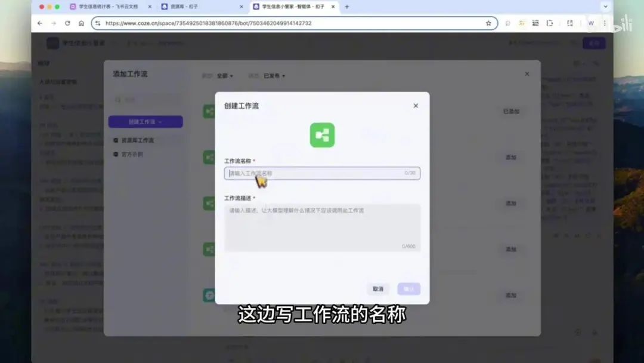The image size is (644, 363).
Task: Open the 创建工作流 dropdown button
Action: [x=145, y=122]
